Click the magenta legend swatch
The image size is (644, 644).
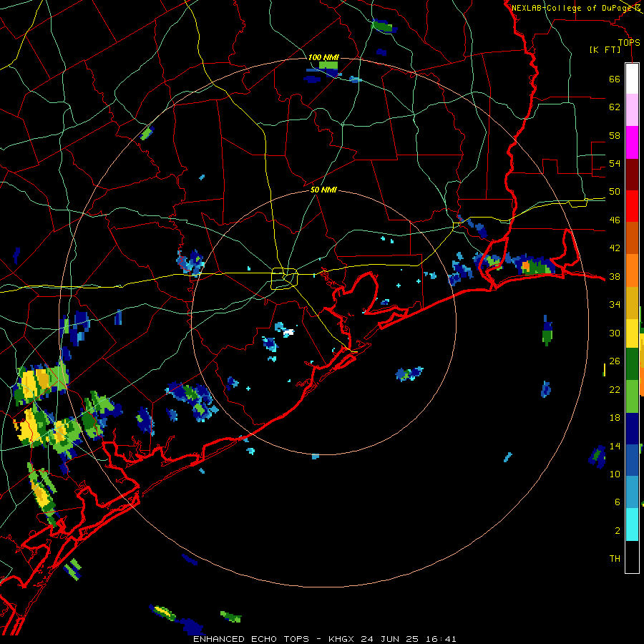pyautogui.click(x=632, y=142)
